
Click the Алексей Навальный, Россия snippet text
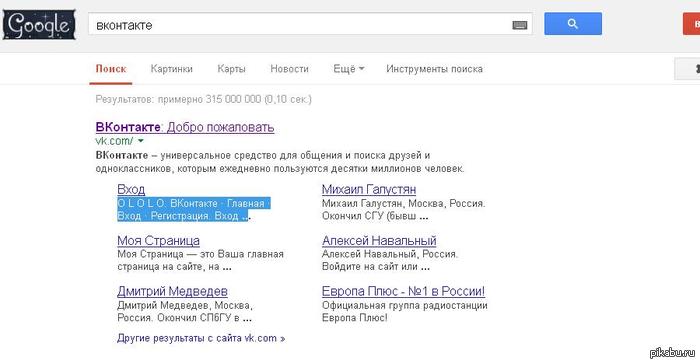click(390, 260)
